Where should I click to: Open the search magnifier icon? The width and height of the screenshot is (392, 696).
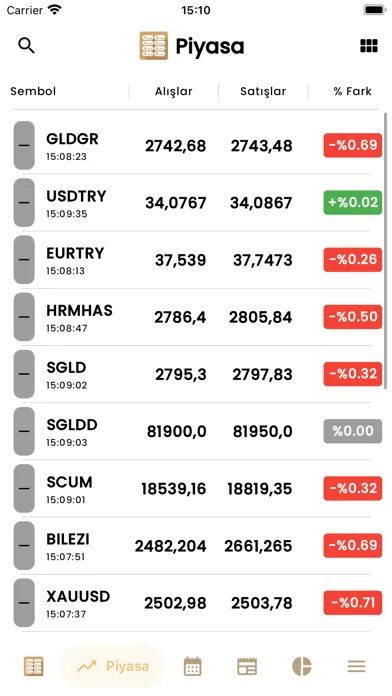[x=26, y=46]
